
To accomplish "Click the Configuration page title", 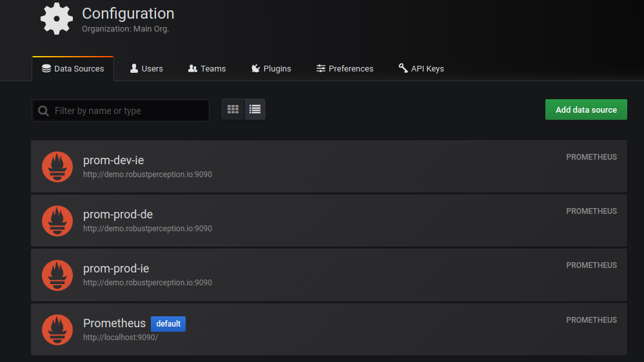I will tap(128, 14).
